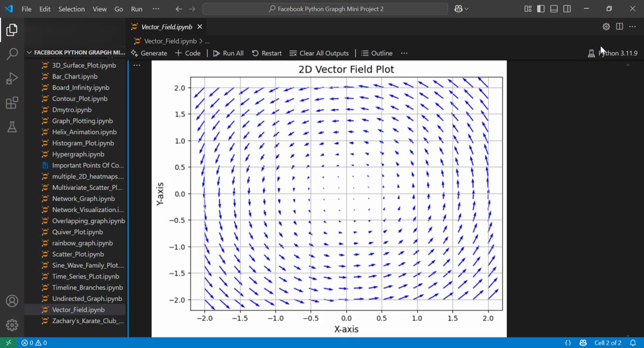Screen dimensions: 644x348
Task: Open the hidden menus ellipsis in menu bar
Action: pos(155,9)
